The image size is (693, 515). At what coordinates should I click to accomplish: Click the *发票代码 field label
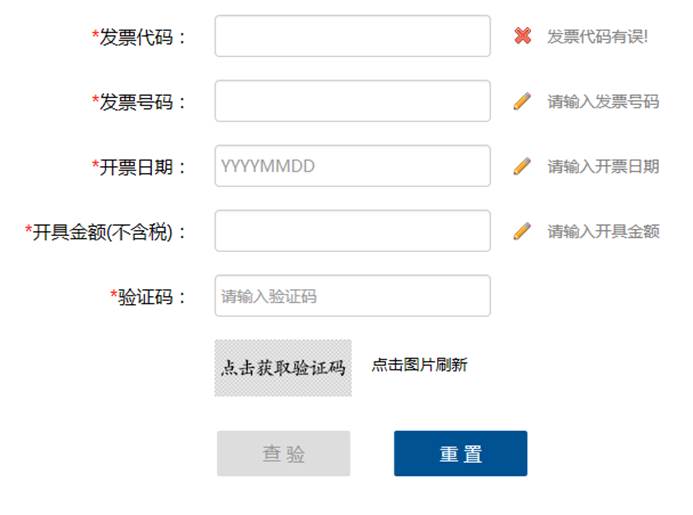pyautogui.click(x=138, y=37)
